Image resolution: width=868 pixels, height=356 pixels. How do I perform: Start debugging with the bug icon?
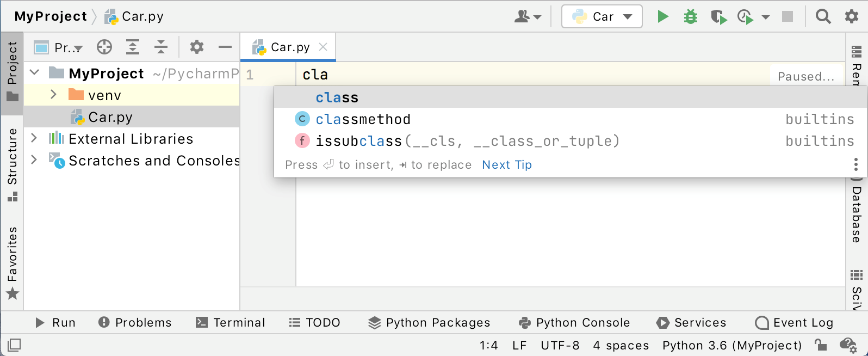(690, 16)
